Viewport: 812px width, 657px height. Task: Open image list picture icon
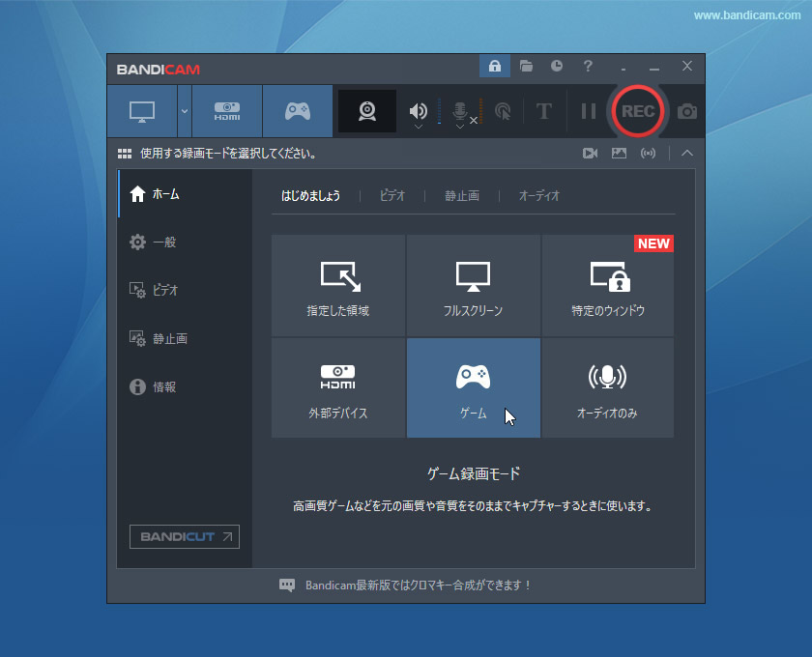pos(619,154)
